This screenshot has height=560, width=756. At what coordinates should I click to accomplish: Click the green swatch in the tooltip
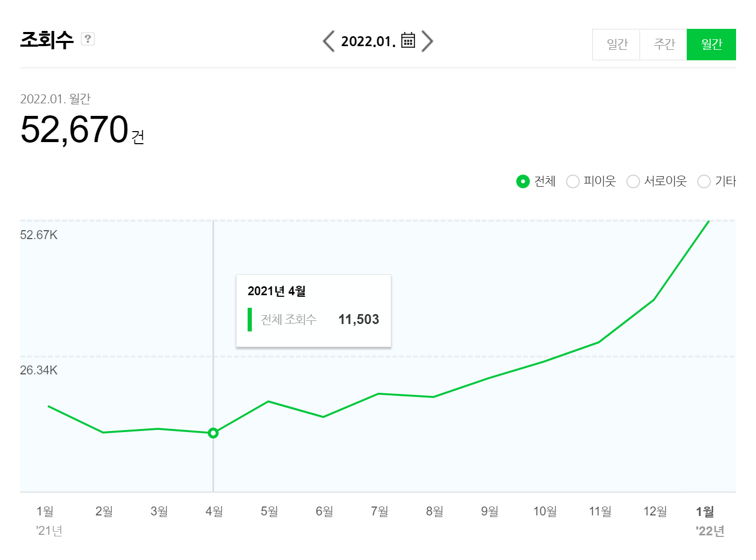click(x=250, y=319)
